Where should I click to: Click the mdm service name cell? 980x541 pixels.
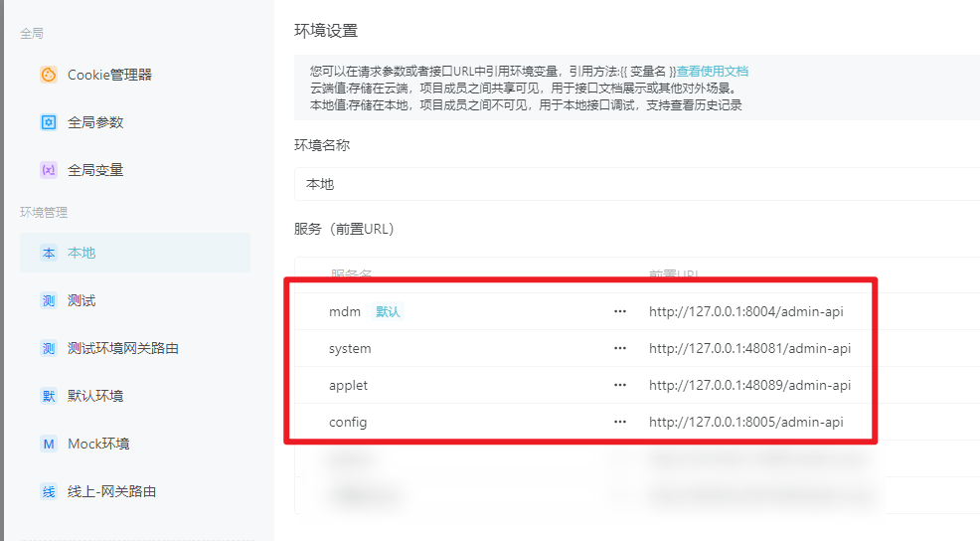tap(345, 311)
